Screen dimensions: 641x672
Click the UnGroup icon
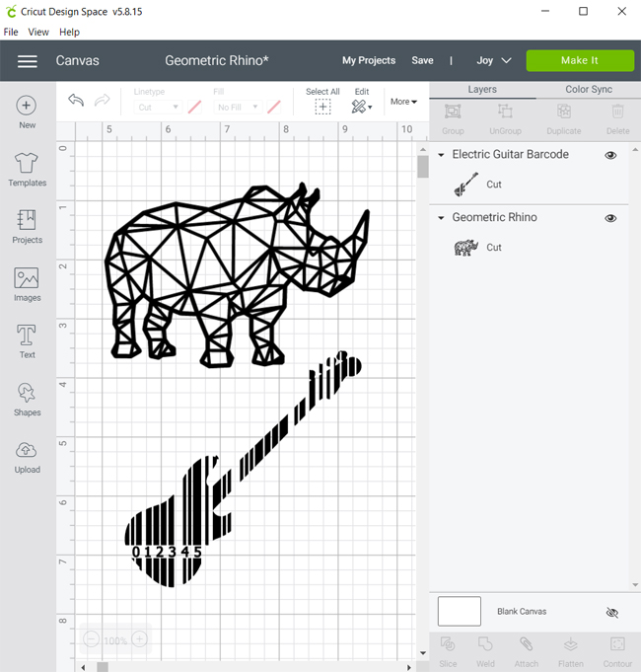point(505,112)
